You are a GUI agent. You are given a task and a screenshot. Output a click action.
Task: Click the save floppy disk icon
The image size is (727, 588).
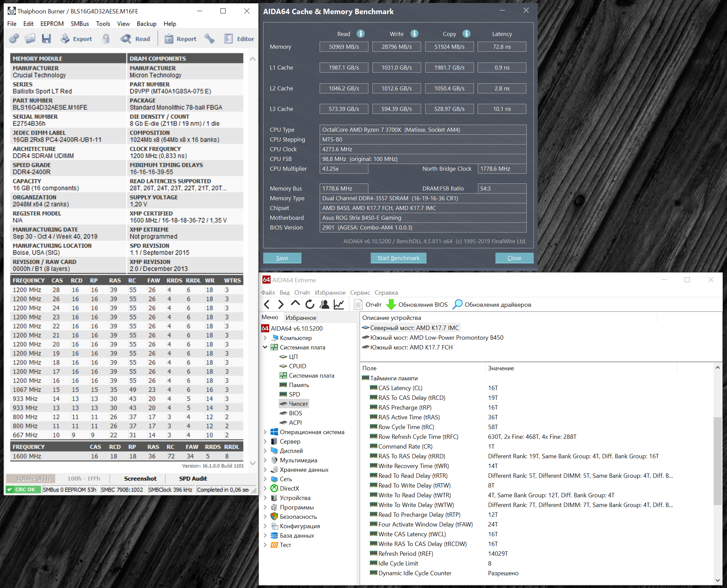[46, 39]
